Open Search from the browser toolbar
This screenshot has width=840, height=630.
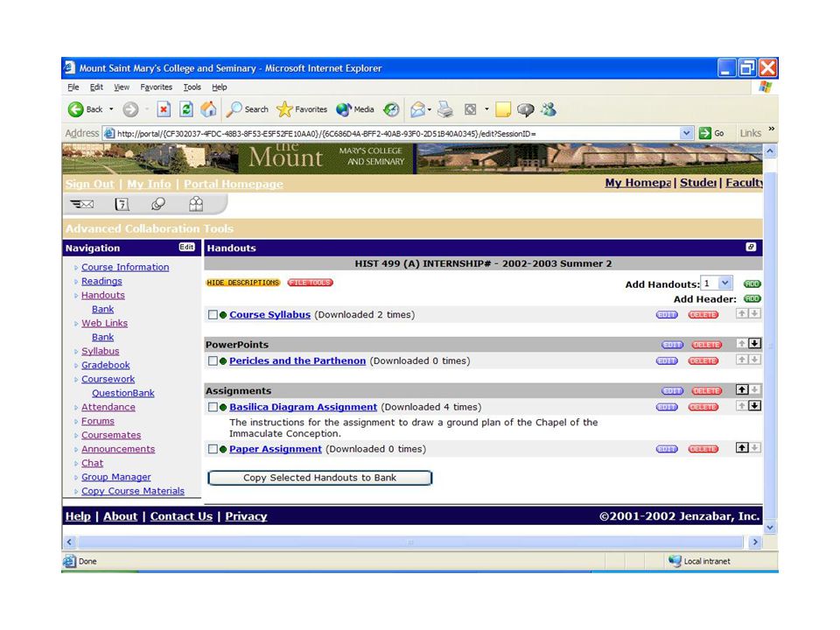click(x=248, y=109)
